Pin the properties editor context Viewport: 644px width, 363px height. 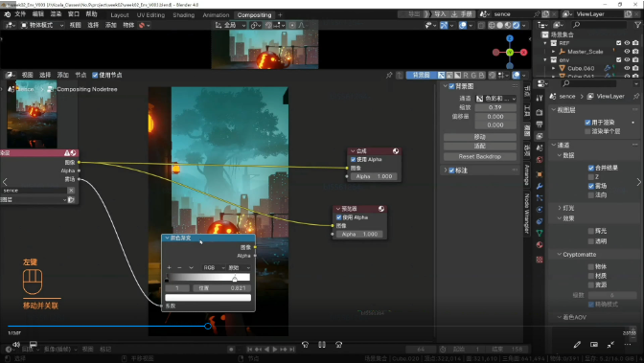pos(636,96)
